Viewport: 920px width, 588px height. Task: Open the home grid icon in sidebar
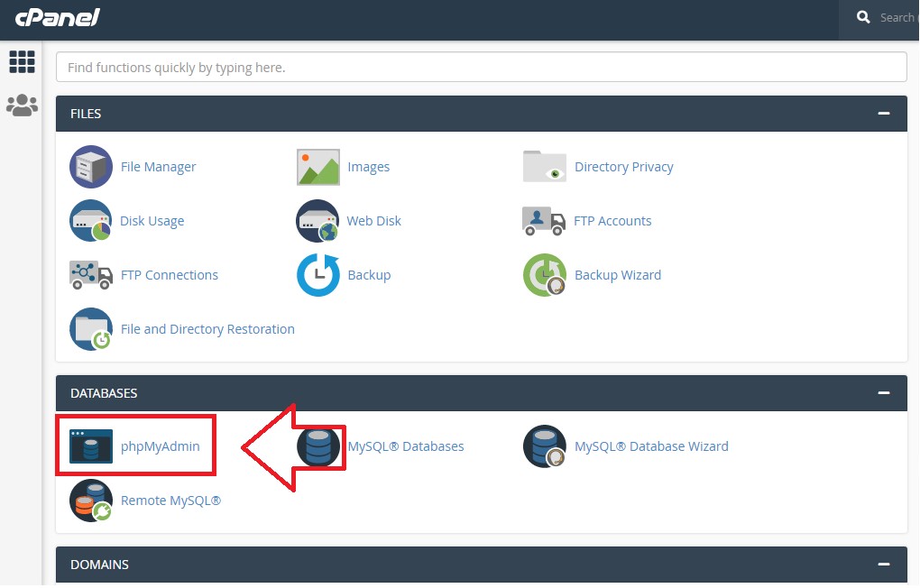click(23, 61)
